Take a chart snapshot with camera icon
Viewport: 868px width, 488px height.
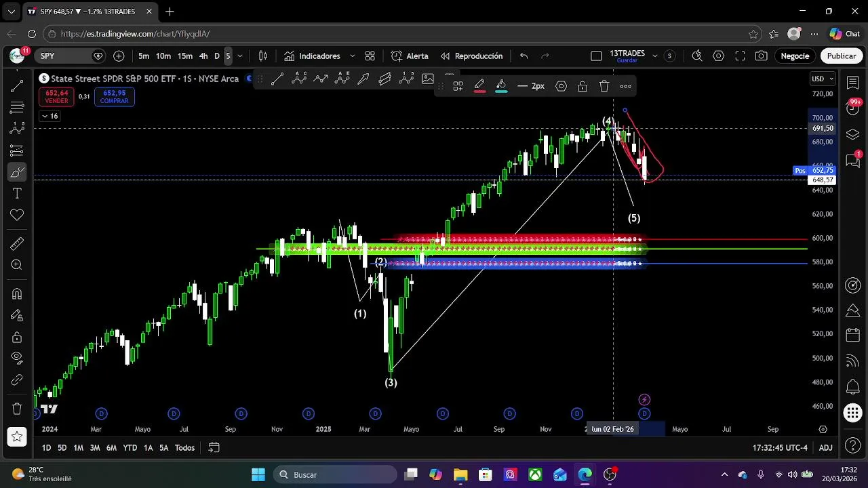tap(762, 56)
